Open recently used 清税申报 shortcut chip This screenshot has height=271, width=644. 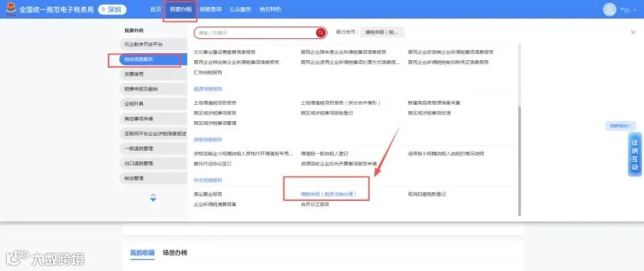point(381,32)
